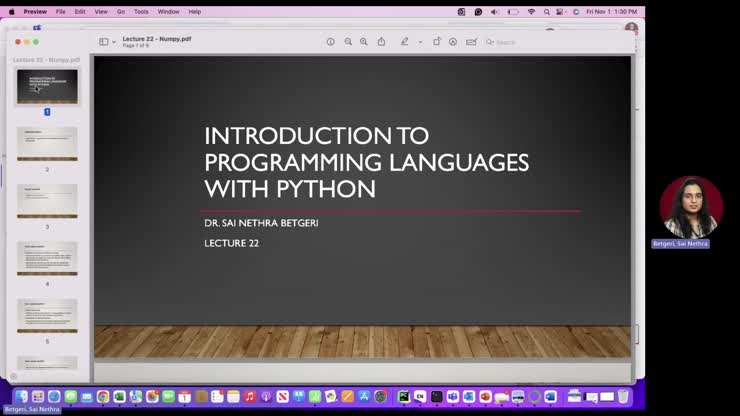
Task: Open Finder from the Dock
Action: (22, 397)
